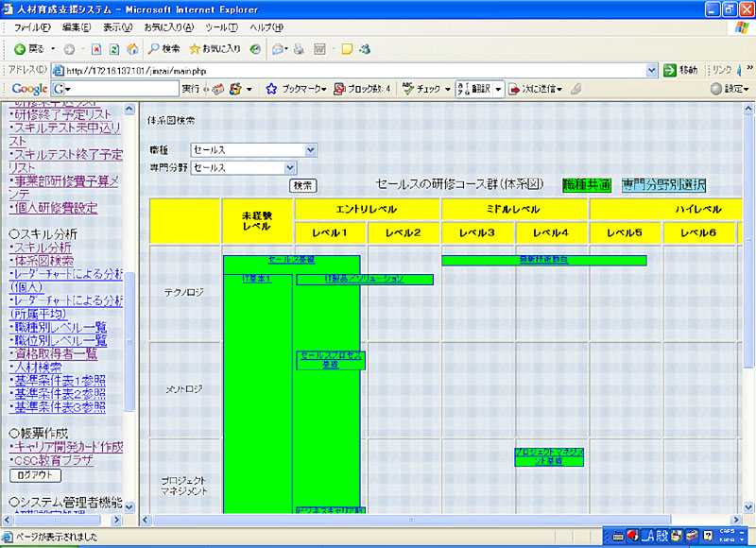This screenshot has width=756, height=548.
Task: Click the browser Forward arrow icon
Action: pyautogui.click(x=69, y=49)
